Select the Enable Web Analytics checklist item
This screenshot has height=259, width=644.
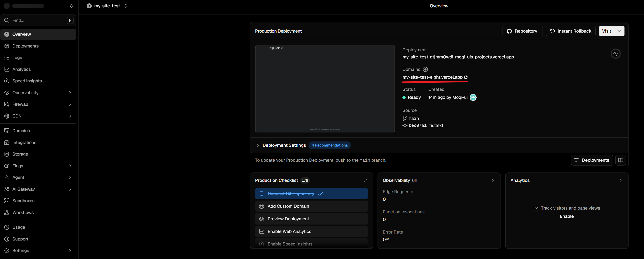pos(311,231)
